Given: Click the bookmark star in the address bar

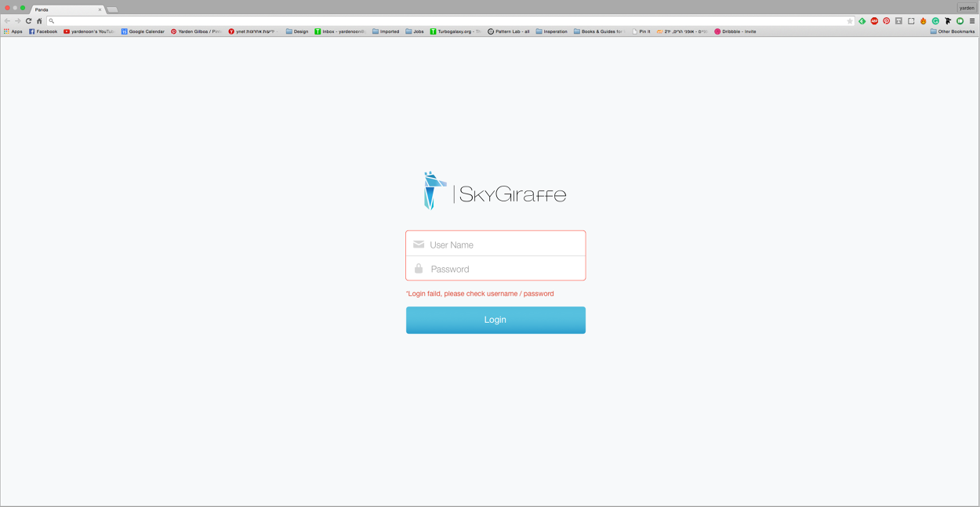Looking at the screenshot, I should point(851,21).
